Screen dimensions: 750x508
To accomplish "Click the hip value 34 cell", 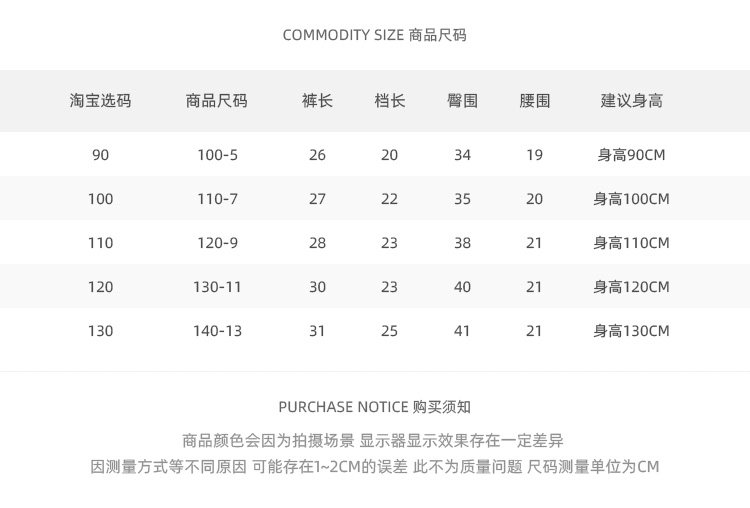I will pyautogui.click(x=462, y=155).
